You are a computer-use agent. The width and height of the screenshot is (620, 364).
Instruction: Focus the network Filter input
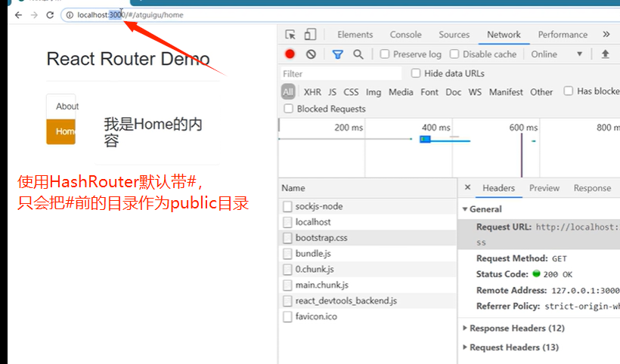point(341,74)
